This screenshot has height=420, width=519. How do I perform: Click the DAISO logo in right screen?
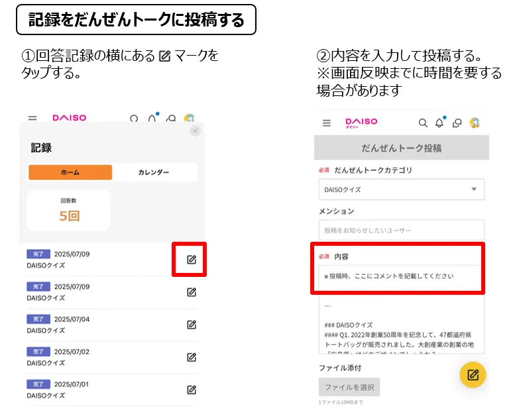coord(361,123)
